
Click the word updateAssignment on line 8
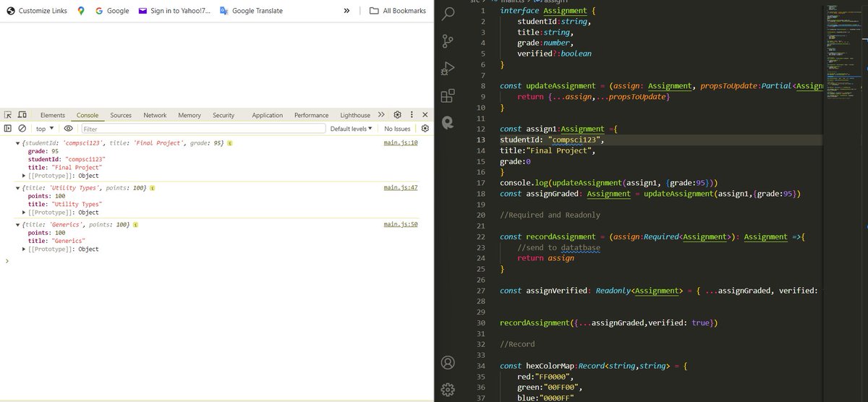point(561,86)
